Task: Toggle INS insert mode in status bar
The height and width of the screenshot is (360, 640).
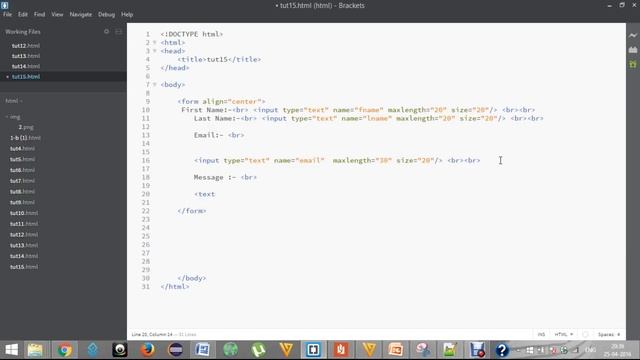Action: [541, 334]
